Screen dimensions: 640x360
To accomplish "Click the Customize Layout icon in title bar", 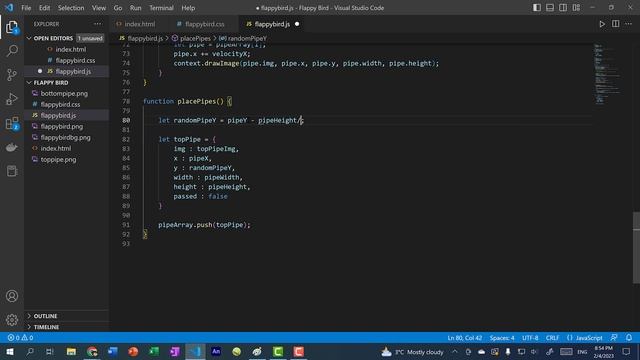I will click(x=576, y=8).
